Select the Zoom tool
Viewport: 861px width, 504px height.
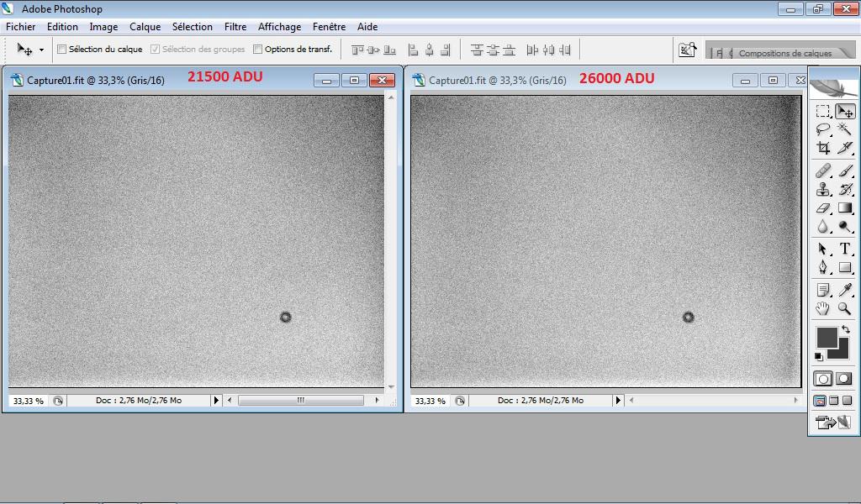click(844, 309)
